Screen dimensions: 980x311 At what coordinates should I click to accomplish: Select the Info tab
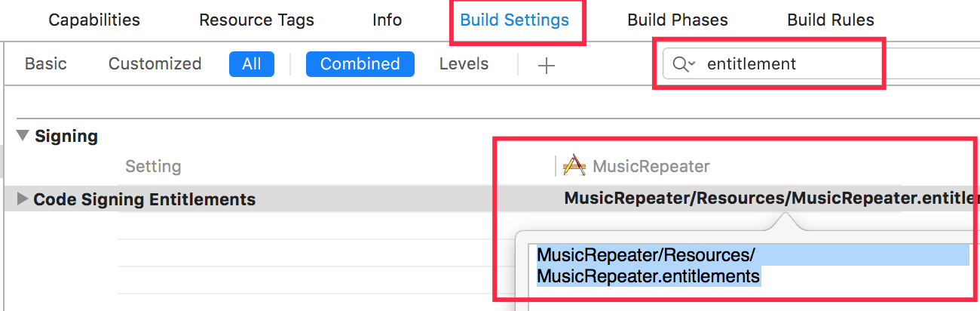click(387, 20)
